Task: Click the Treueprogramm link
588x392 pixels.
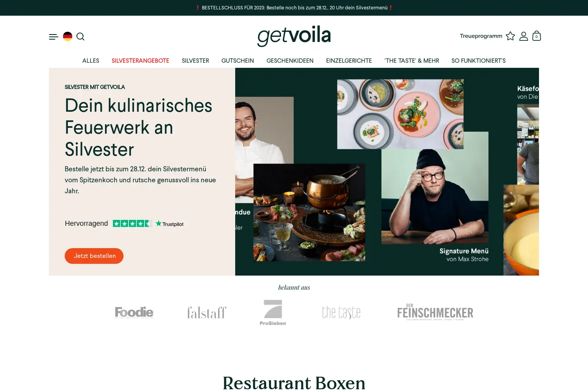Action: point(481,36)
